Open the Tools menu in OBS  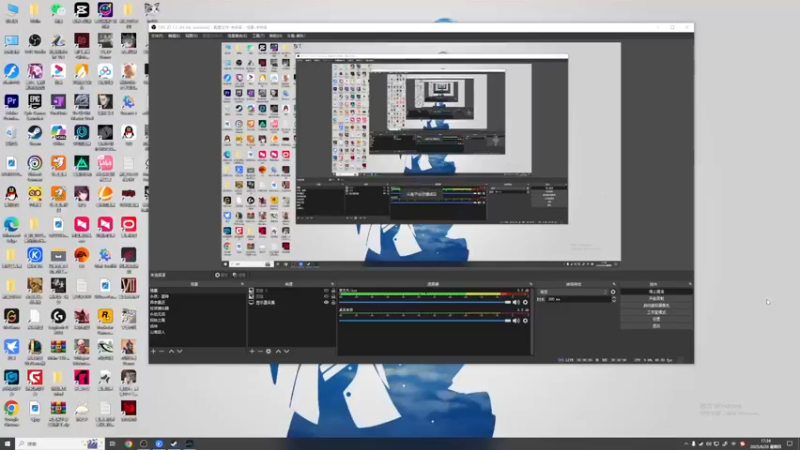point(258,36)
